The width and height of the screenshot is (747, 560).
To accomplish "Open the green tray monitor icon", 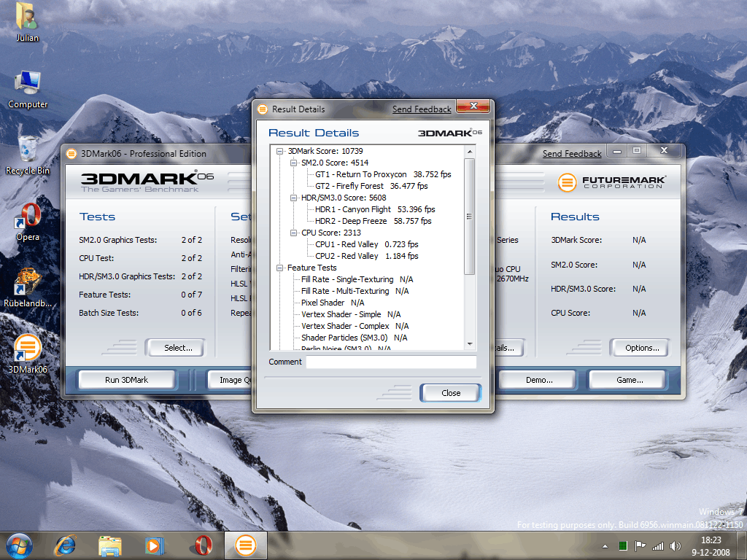I will [623, 546].
